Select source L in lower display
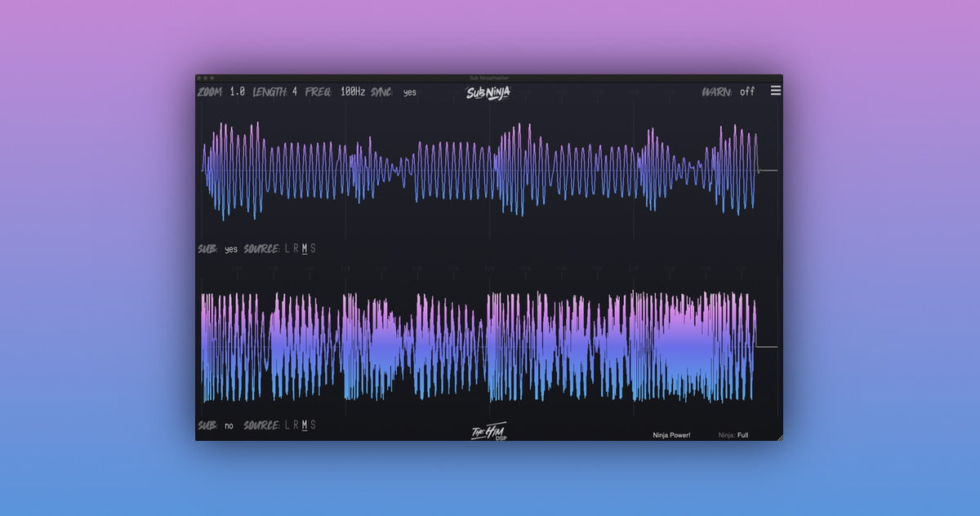 [x=287, y=425]
